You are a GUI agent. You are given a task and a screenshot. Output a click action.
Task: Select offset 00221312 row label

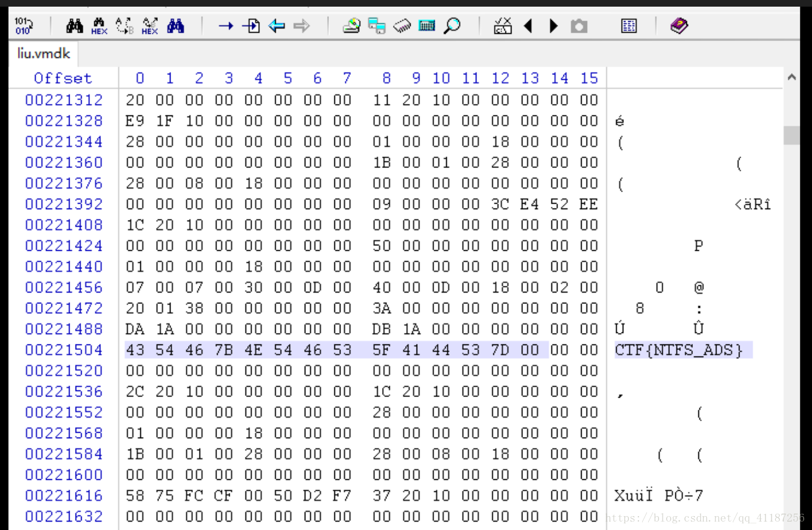pyautogui.click(x=64, y=100)
